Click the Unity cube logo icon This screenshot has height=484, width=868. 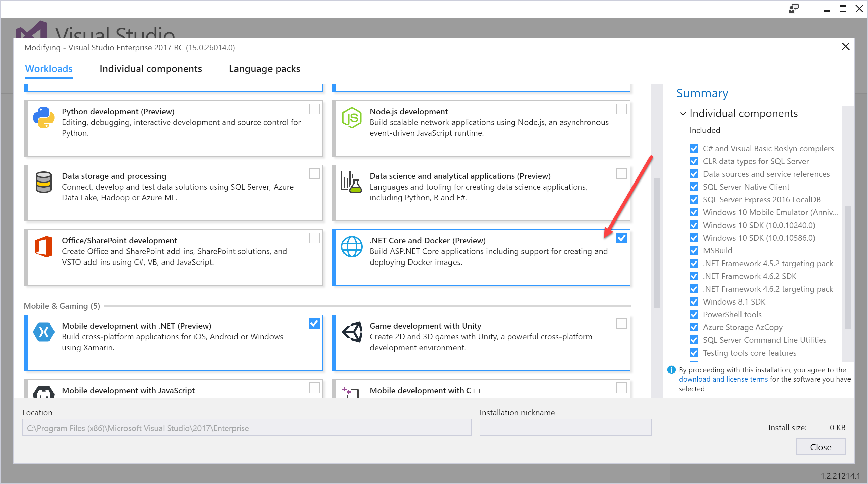(352, 332)
